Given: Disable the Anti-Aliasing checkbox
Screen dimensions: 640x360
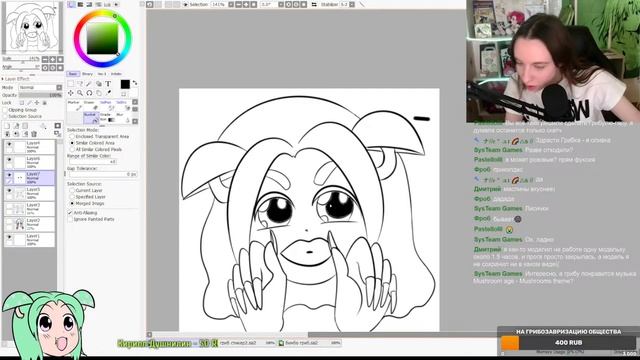Looking at the screenshot, I should 70,213.
